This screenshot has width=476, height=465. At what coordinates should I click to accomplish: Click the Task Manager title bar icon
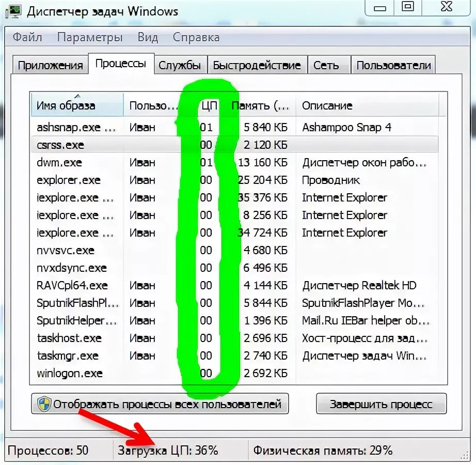click(x=13, y=11)
